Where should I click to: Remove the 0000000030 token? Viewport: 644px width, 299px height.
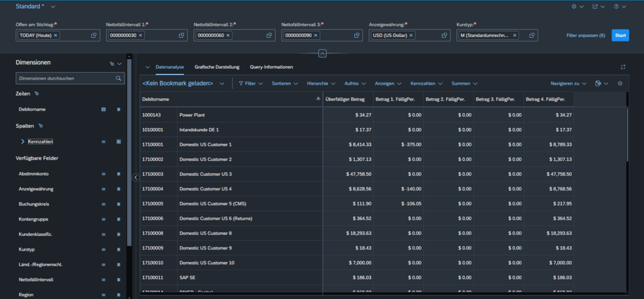click(x=140, y=35)
